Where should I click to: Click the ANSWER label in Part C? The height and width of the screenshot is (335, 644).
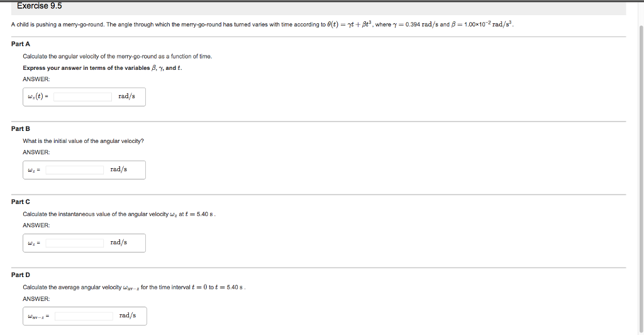[36, 225]
